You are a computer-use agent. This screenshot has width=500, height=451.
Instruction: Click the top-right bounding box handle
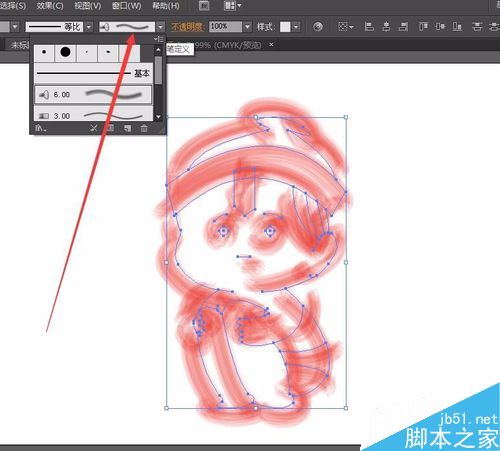coord(346,117)
